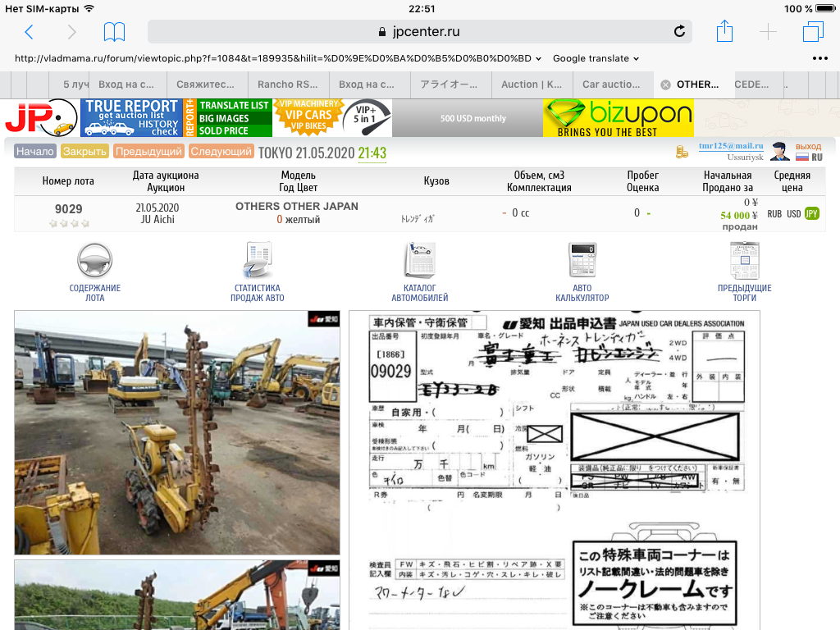The height and width of the screenshot is (630, 840).
Task: Reload the jpcenter.ru page
Action: (679, 32)
